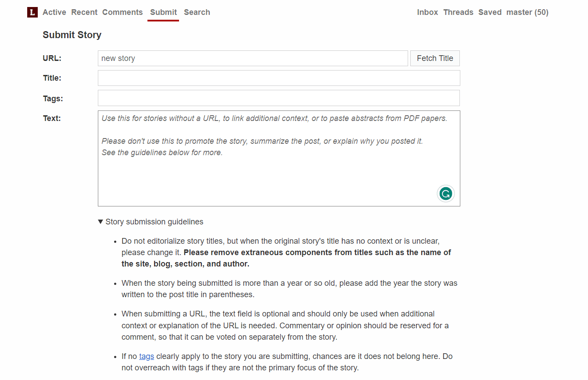Focus the URL input containing 'new story'

(x=253, y=58)
